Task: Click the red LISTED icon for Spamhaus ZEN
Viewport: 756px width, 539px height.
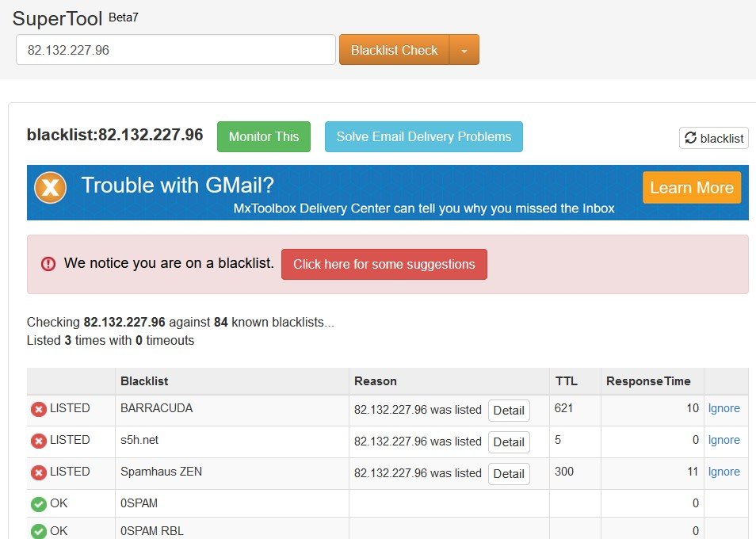Action: pos(39,473)
